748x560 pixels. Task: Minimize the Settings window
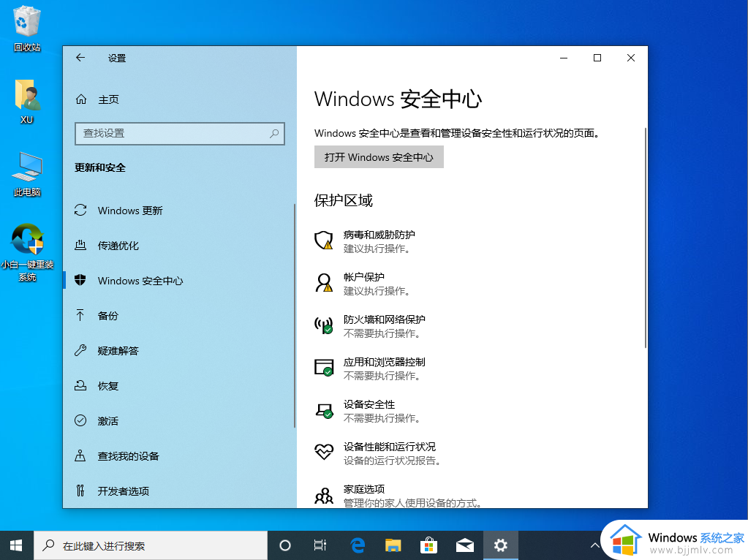click(564, 58)
